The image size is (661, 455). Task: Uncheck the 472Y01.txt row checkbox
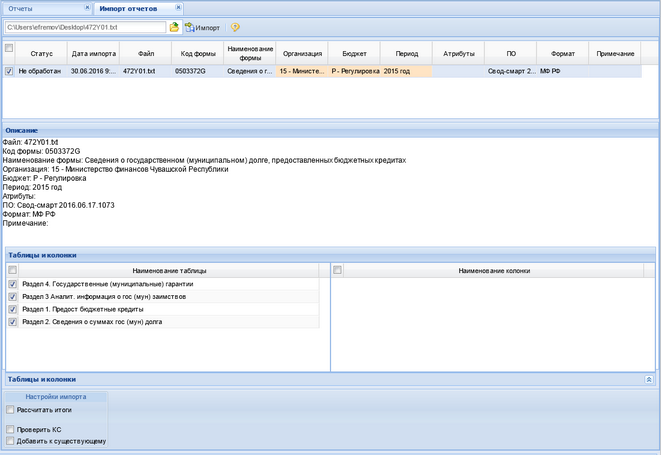pos(9,71)
